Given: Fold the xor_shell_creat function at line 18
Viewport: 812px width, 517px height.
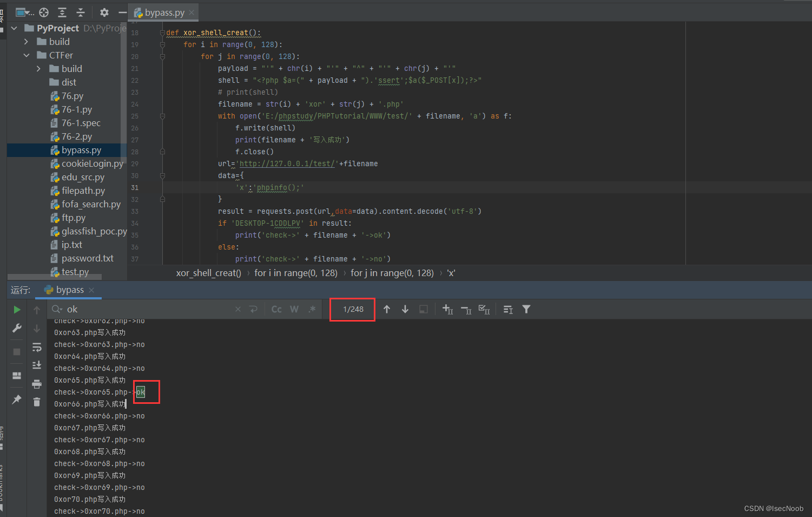Looking at the screenshot, I should tap(162, 32).
